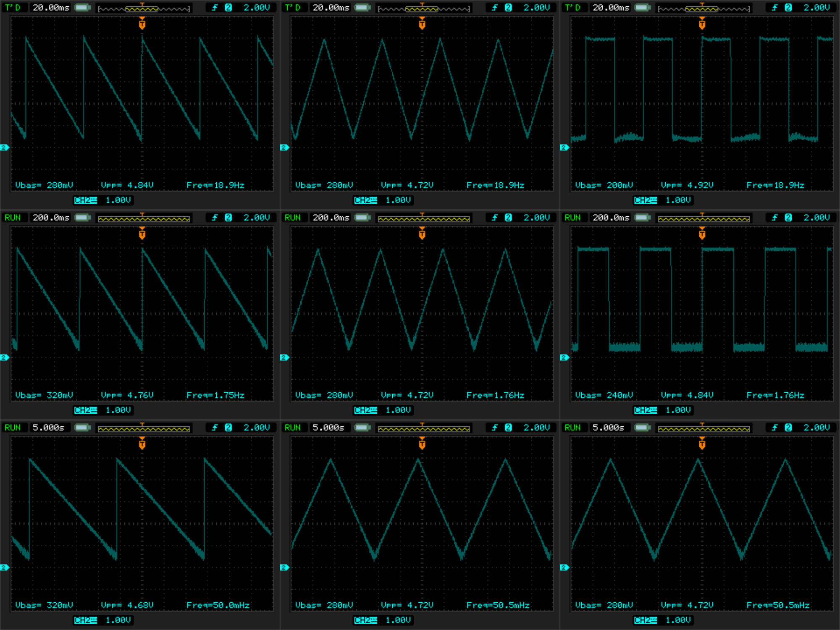Screen dimensions: 840x630
Task: Click the rising-edge trigger icon in the 20ms sawtooth scope
Action: 215,8
